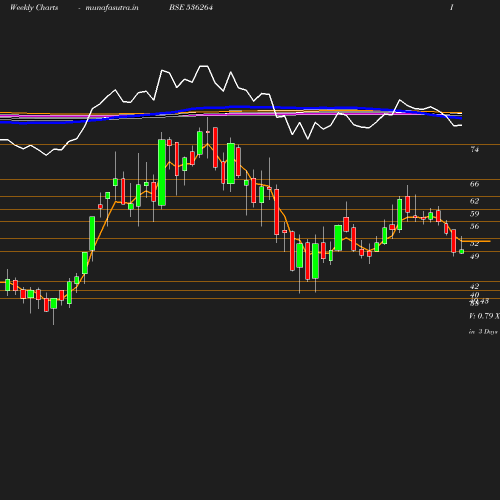The height and width of the screenshot is (500, 500).
Task: Click the "V: 0.79 X" volume text
Action: (x=484, y=316)
